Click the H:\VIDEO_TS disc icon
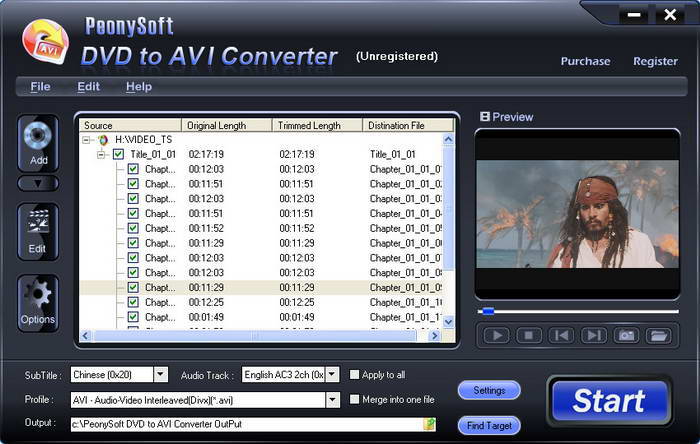 pyautogui.click(x=103, y=140)
